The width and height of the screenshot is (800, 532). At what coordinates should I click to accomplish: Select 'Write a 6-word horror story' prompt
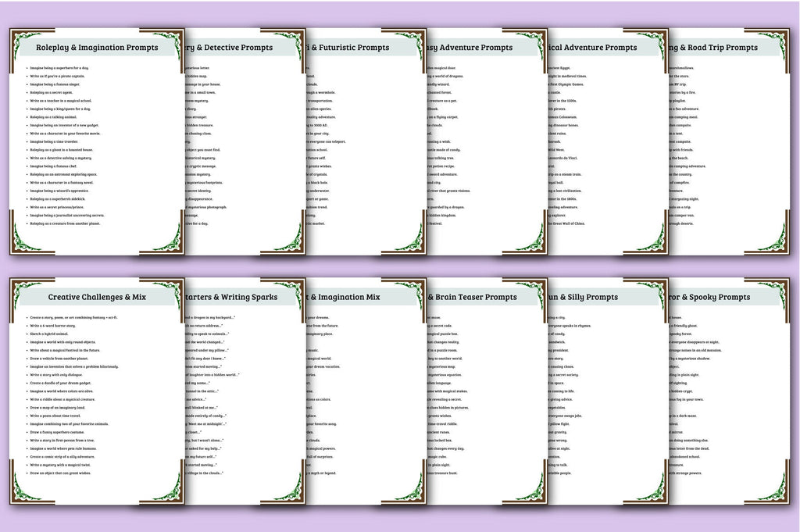coord(52,326)
